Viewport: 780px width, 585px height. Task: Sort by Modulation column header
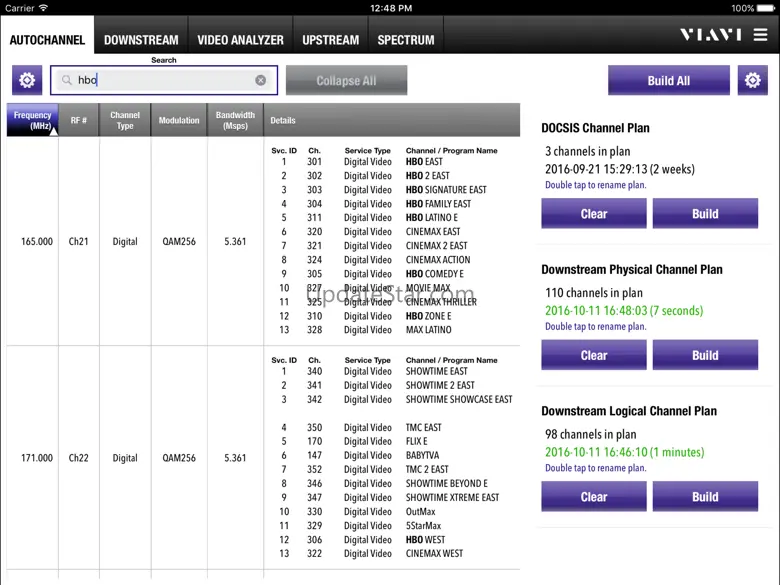point(179,120)
